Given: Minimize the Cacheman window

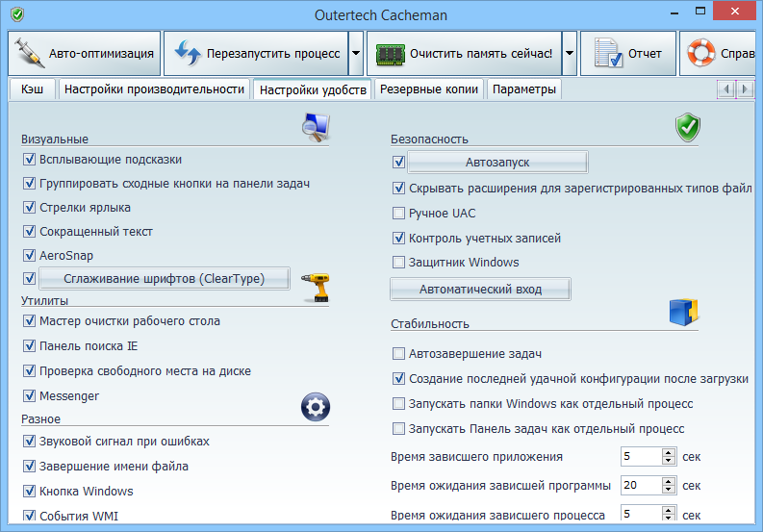Looking at the screenshot, I should [x=674, y=13].
